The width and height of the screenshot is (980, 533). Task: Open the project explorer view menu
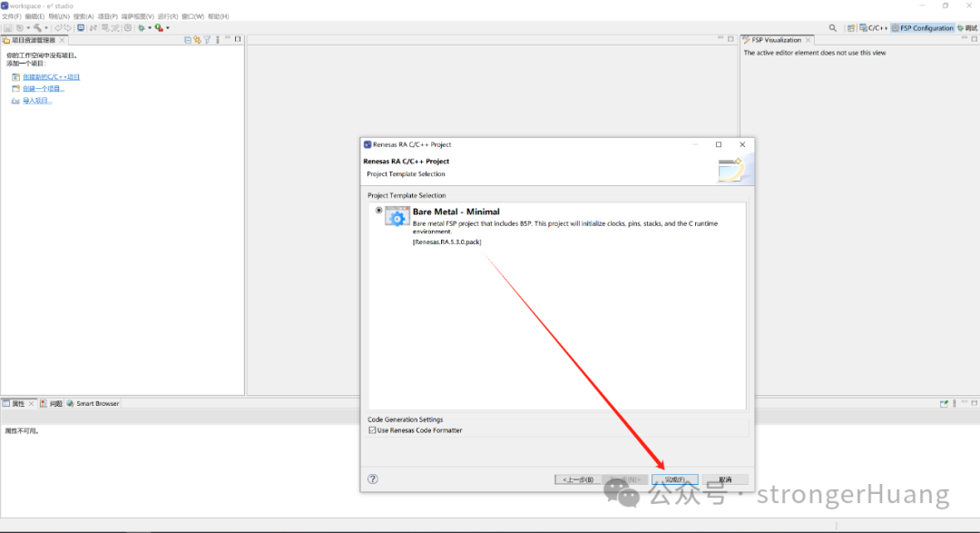pos(216,40)
